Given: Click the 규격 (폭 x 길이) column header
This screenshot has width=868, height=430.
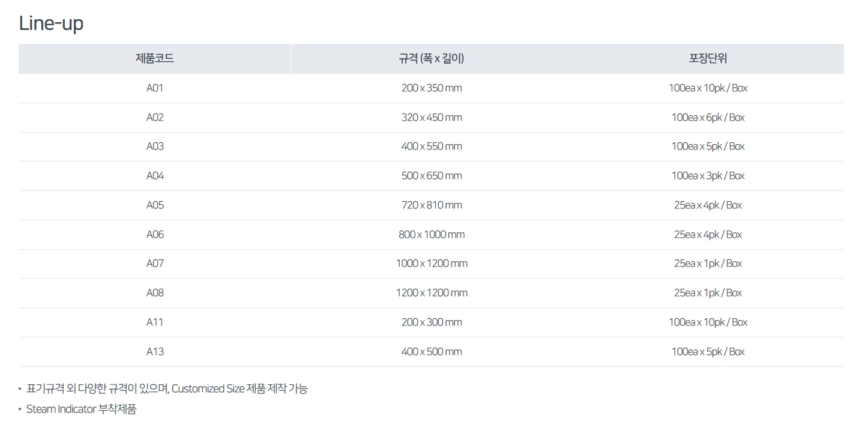Looking at the screenshot, I should [431, 59].
